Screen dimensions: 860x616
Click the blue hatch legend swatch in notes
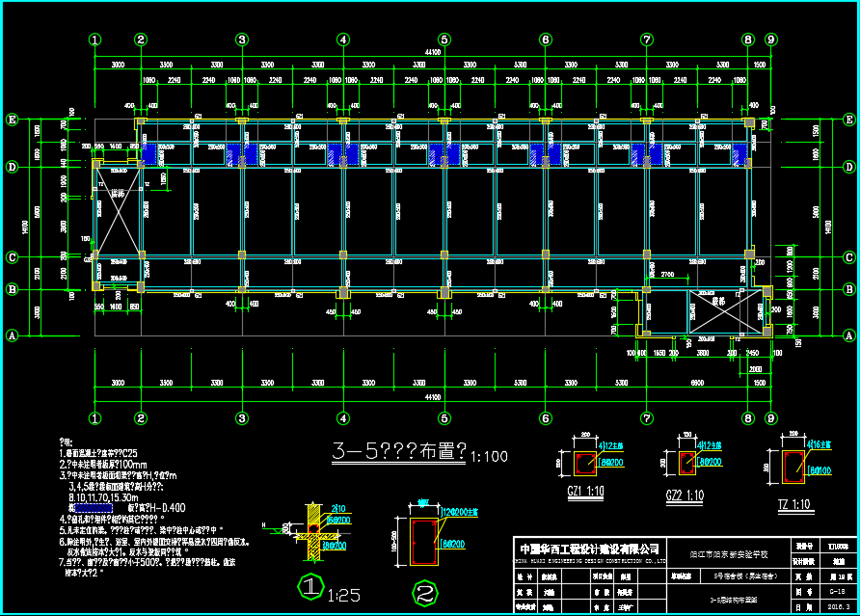click(102, 507)
